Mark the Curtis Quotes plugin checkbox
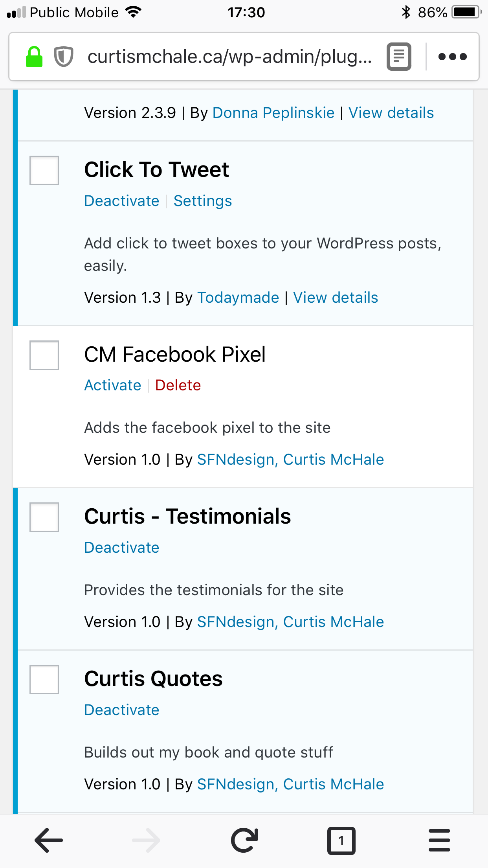 click(x=44, y=679)
